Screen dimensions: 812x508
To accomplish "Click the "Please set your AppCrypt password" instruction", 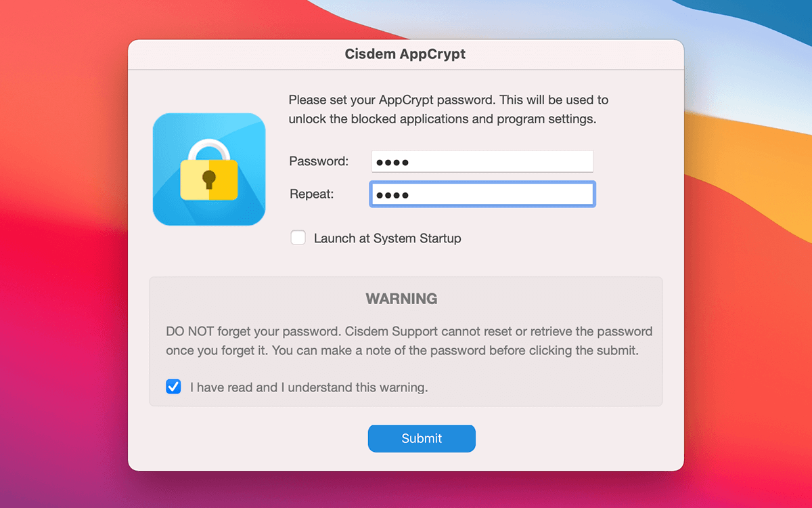I will [449, 109].
